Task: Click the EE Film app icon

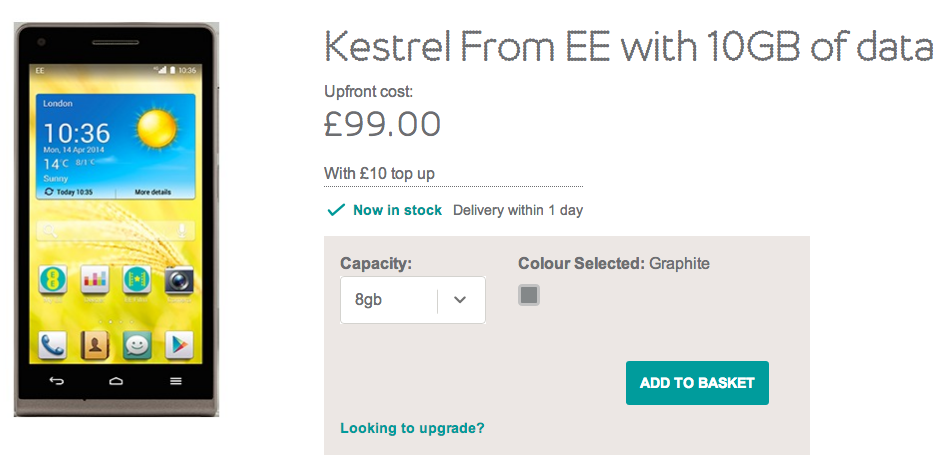Action: click(x=137, y=280)
